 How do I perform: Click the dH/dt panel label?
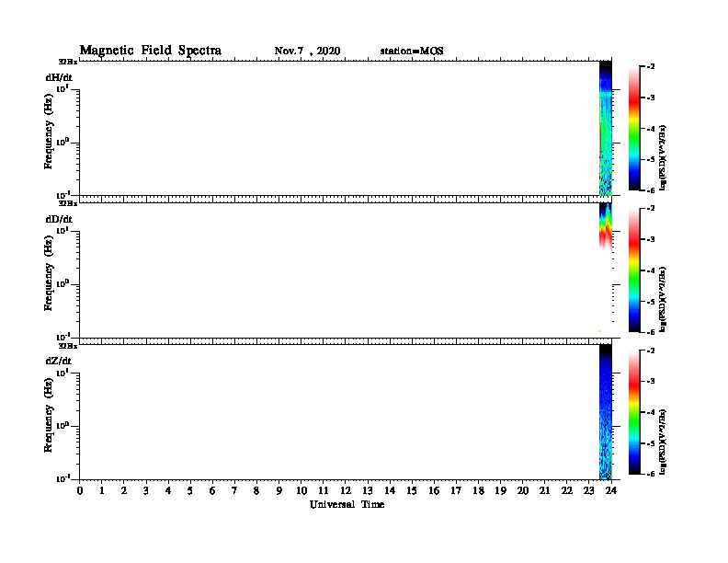(59, 77)
